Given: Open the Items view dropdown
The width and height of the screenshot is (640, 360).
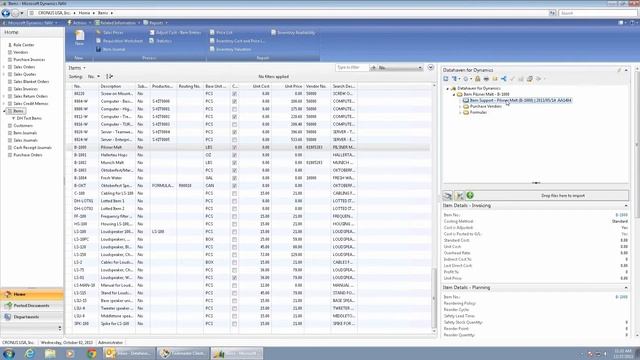Looking at the screenshot, I should [77, 68].
